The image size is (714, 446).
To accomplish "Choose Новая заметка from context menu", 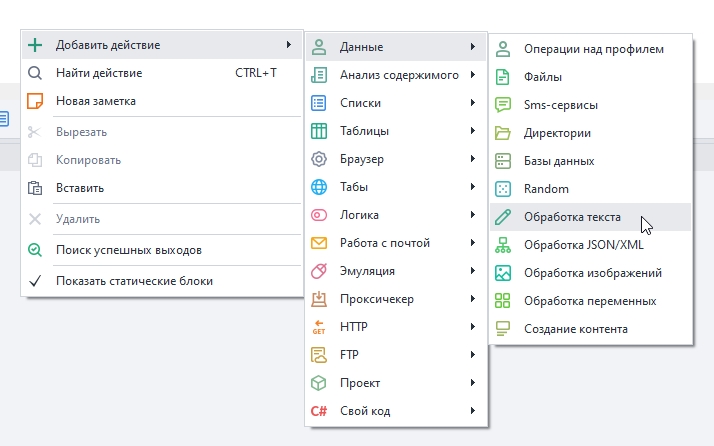I will [96, 101].
